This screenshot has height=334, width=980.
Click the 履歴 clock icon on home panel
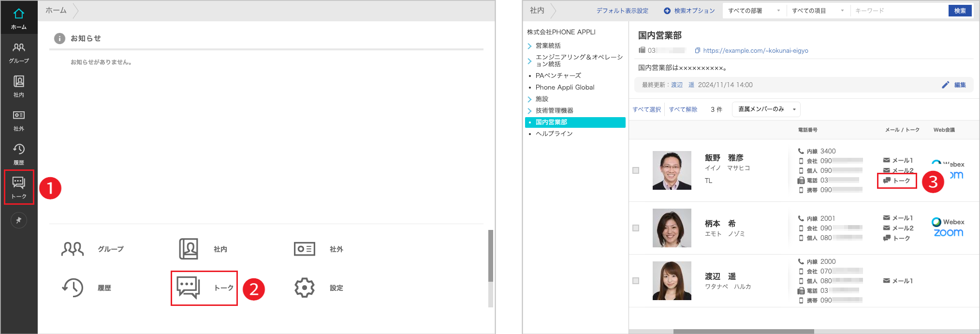(x=73, y=288)
